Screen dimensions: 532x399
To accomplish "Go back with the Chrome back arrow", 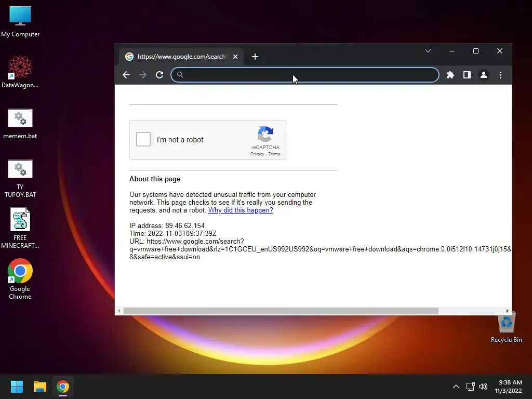I will click(x=126, y=75).
